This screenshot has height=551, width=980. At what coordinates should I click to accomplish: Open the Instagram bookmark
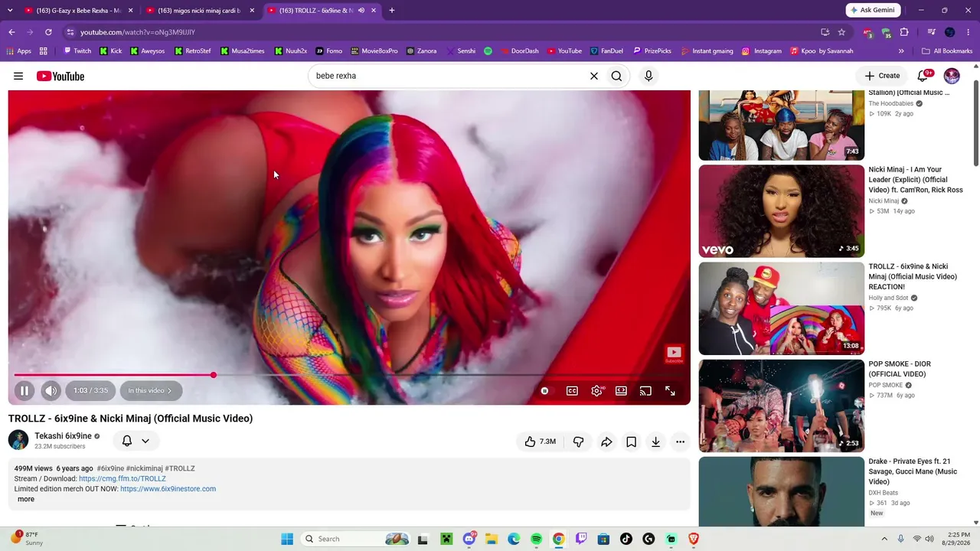[x=762, y=51]
